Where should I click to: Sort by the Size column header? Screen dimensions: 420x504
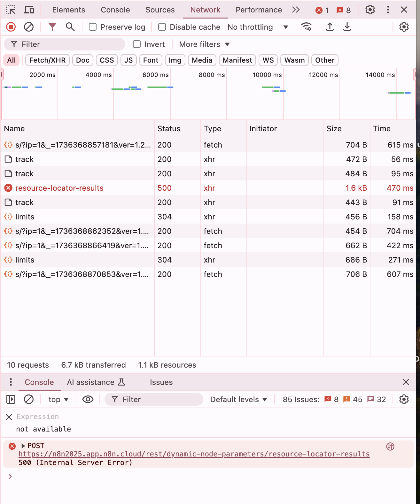347,129
